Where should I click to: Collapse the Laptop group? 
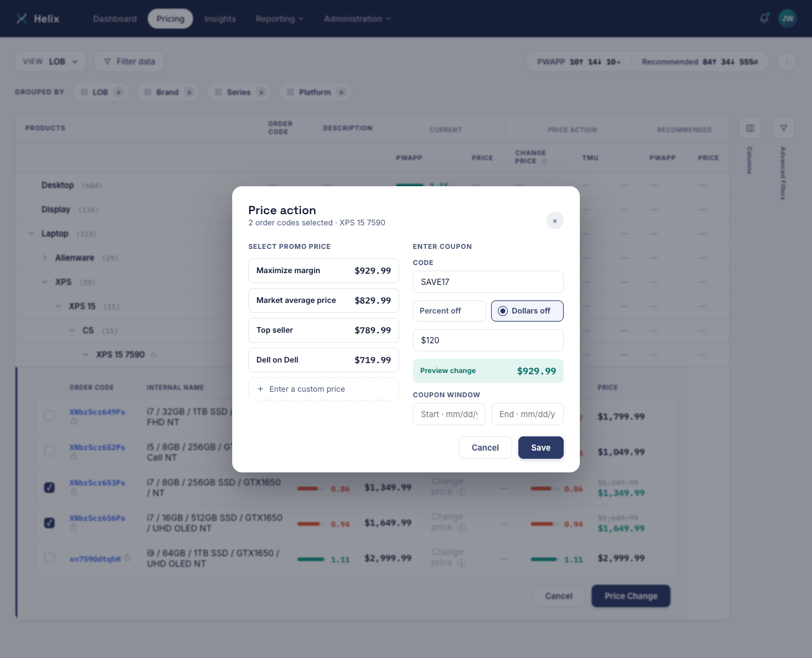click(31, 233)
